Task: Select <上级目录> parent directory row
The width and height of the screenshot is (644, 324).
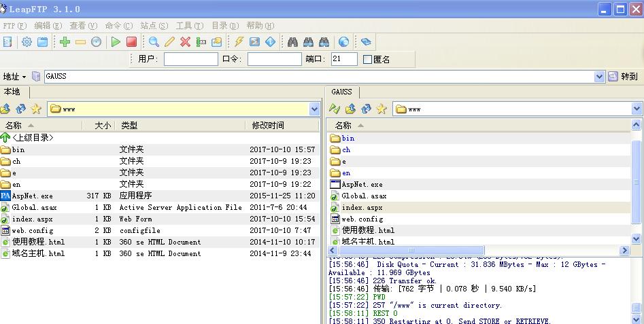Action: point(159,138)
